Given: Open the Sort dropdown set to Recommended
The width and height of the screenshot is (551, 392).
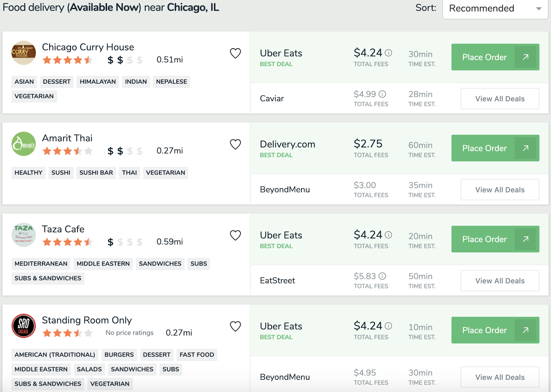Looking at the screenshot, I should coord(495,9).
